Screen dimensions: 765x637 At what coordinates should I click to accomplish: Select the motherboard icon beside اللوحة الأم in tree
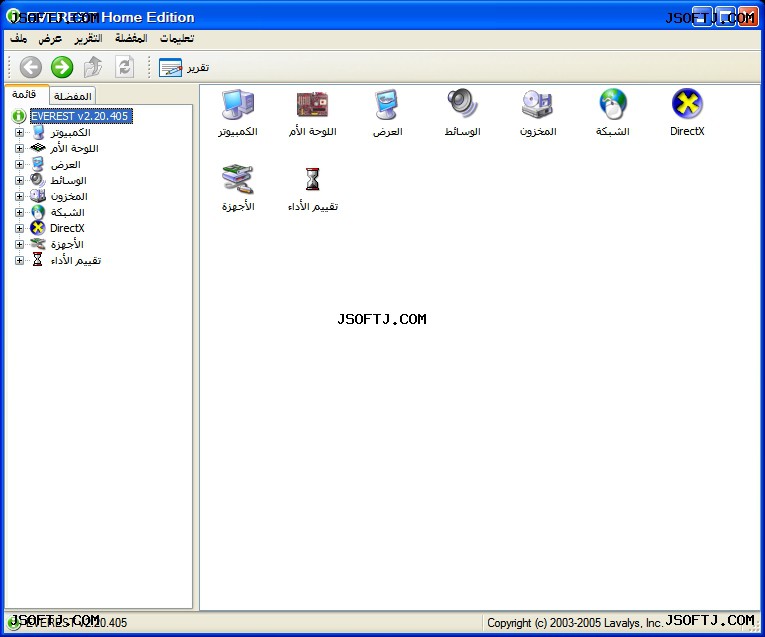(x=38, y=148)
